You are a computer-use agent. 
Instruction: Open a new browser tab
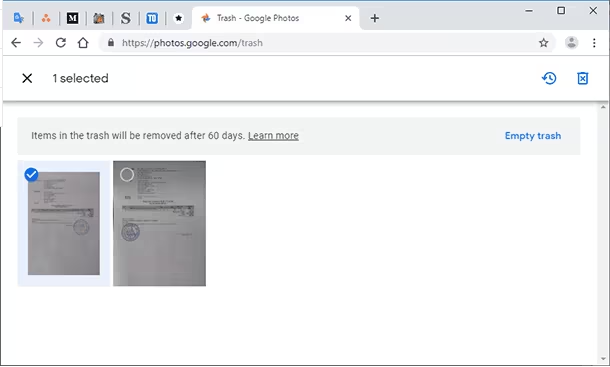pos(375,18)
